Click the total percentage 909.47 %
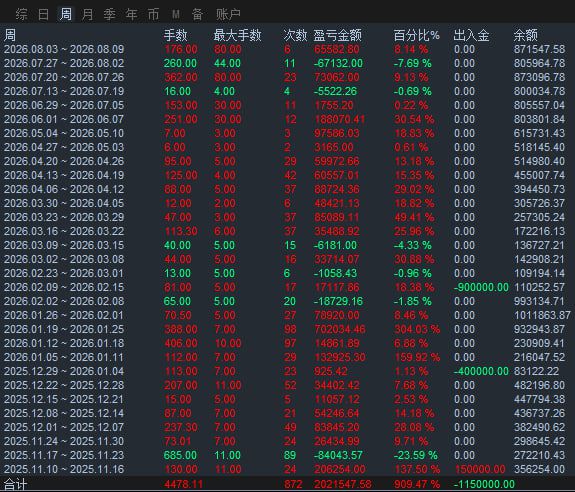This screenshot has height=492, width=575. [x=417, y=484]
